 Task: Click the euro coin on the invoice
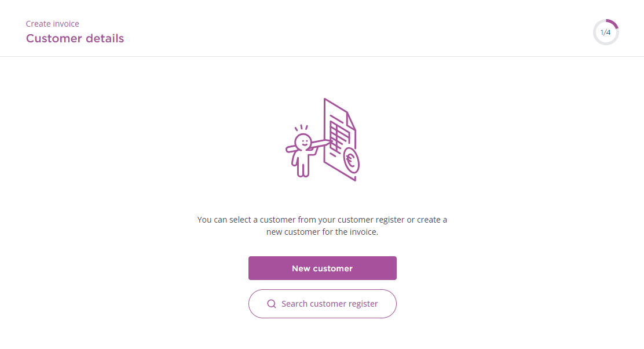[x=352, y=161]
